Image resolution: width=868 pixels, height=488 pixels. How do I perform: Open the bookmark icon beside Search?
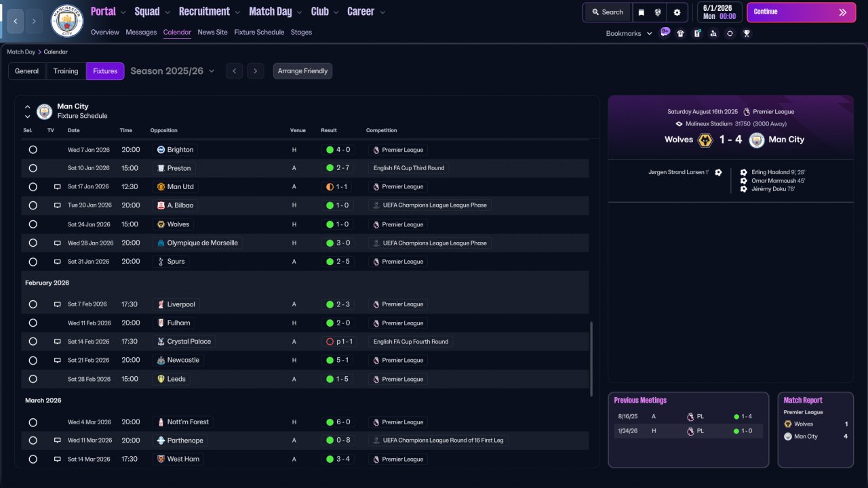pyautogui.click(x=641, y=12)
